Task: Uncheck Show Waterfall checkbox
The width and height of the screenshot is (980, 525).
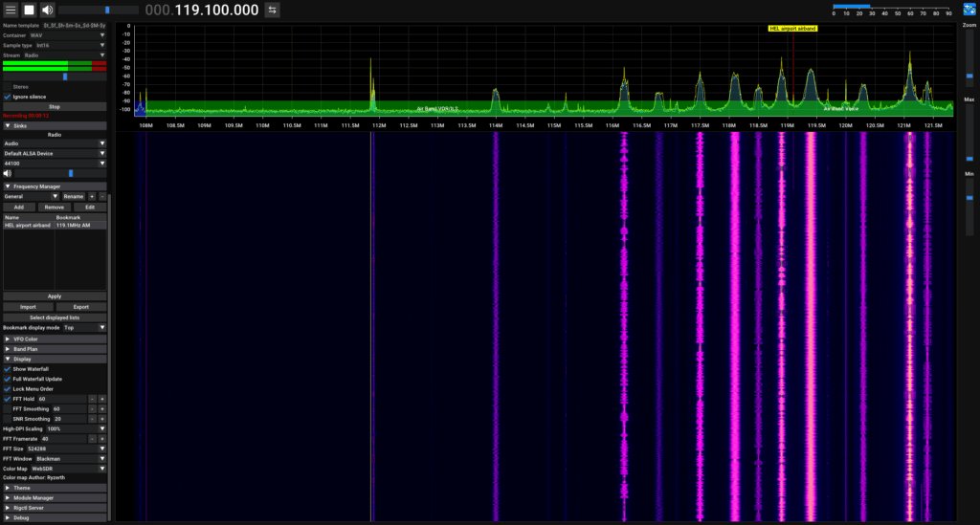Action: coord(8,369)
